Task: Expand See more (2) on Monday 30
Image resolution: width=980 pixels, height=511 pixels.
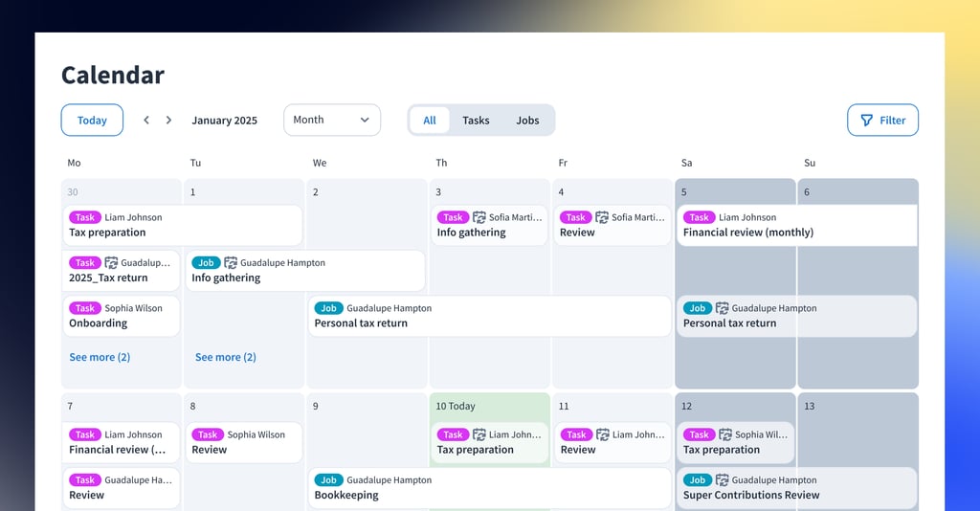Action: click(x=100, y=357)
